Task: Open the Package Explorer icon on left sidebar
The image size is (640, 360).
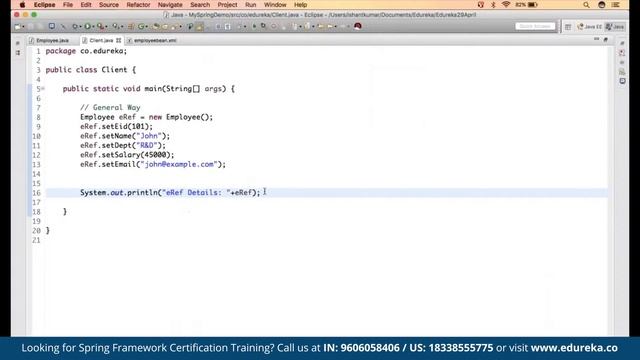Action: (x=18, y=53)
